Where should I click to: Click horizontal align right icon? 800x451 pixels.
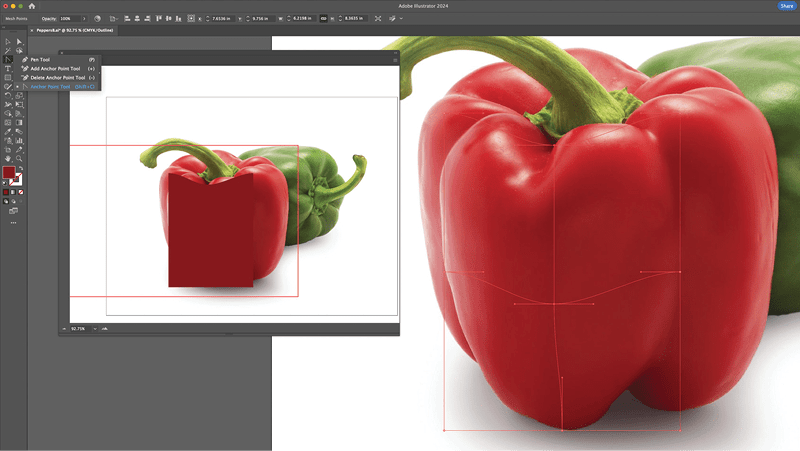point(147,18)
